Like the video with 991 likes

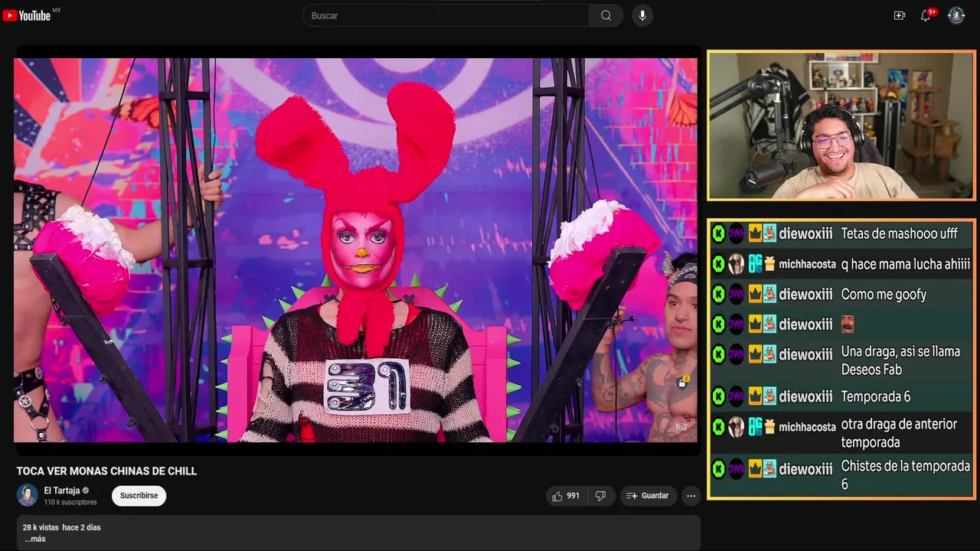point(566,496)
